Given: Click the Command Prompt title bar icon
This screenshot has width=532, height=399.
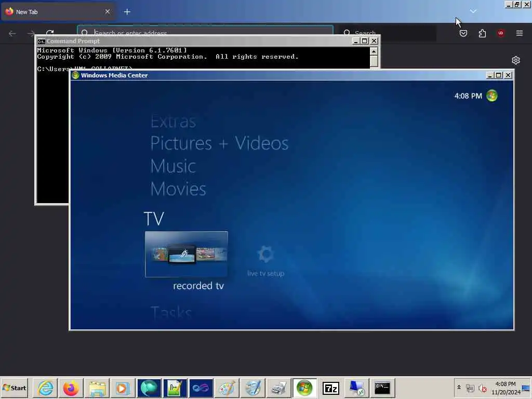Looking at the screenshot, I should 42,42.
